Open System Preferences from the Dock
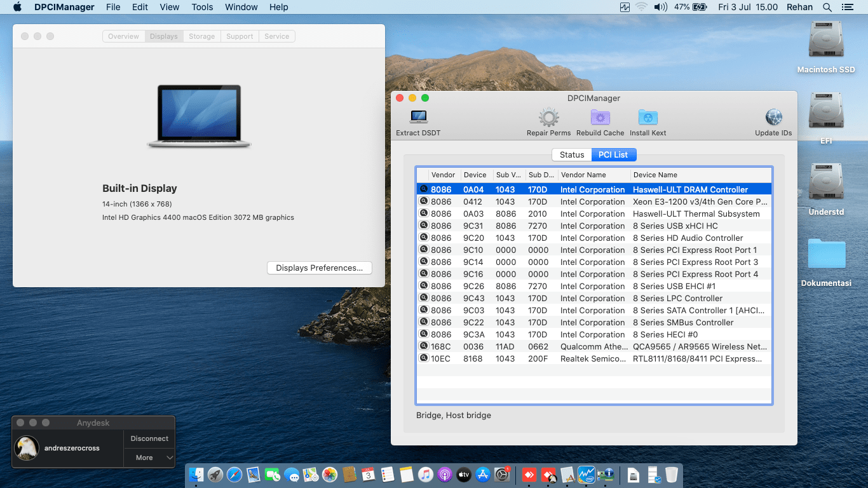 click(x=502, y=474)
